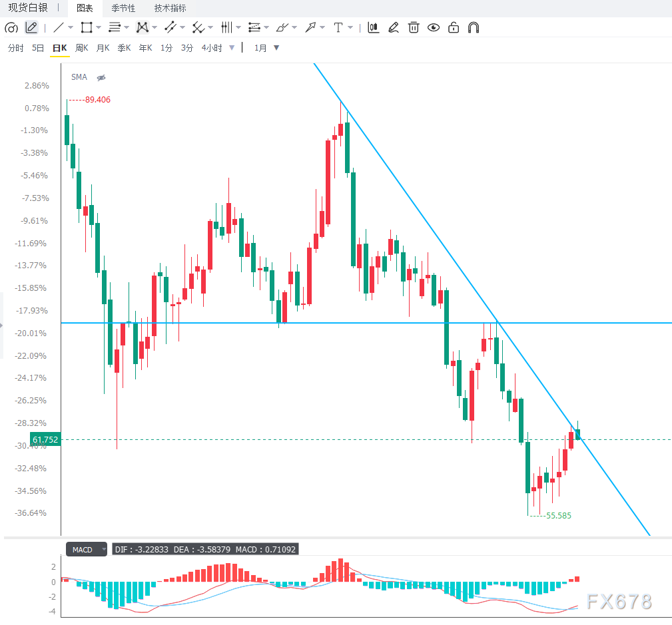Expand the pitchfork tool dropdown arrow
The image size is (672, 625).
click(210, 27)
